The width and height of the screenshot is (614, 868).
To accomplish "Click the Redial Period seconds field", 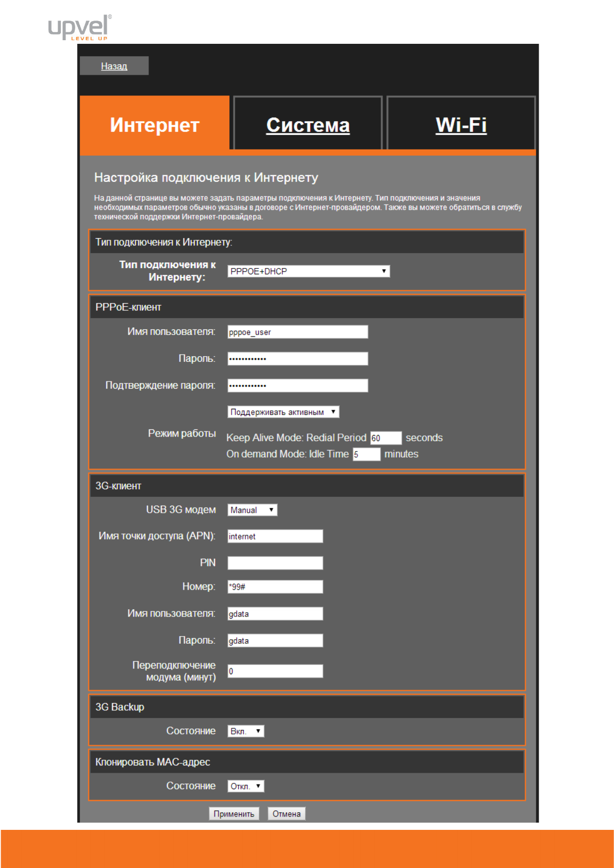I will 385,438.
